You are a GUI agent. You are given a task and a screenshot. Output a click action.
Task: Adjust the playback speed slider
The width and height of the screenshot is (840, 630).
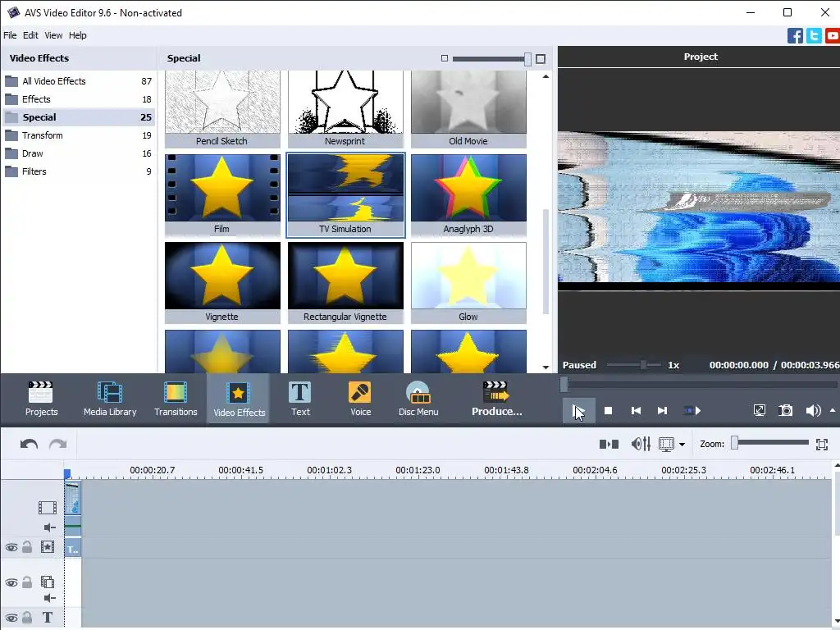[x=643, y=365]
